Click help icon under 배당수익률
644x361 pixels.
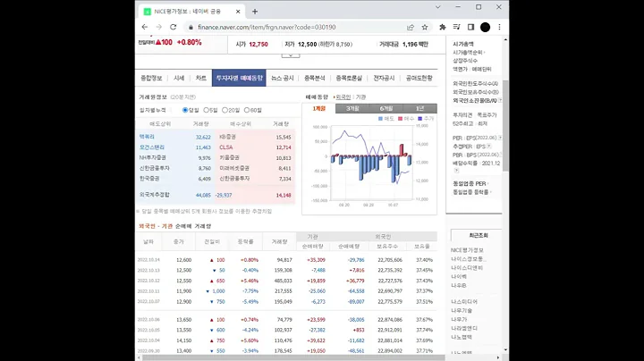pos(456,171)
